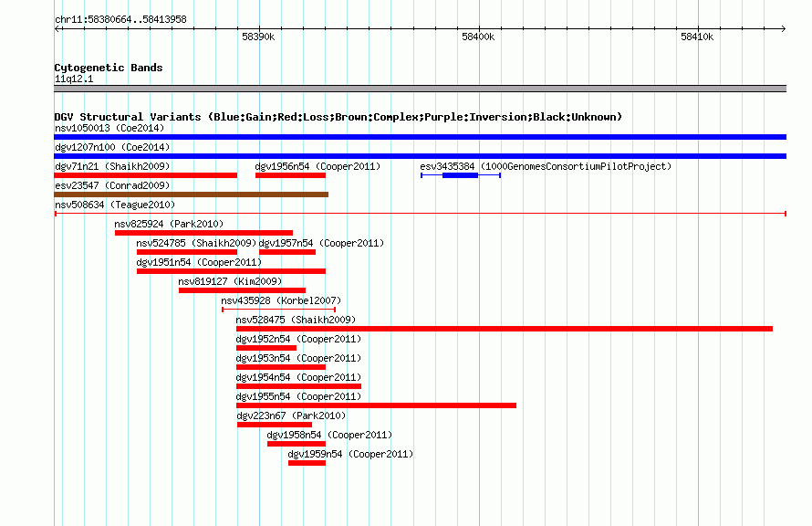Viewport: 812px width, 526px height.
Task: Click the red dgv223n67 loss bar
Action: coord(275,425)
